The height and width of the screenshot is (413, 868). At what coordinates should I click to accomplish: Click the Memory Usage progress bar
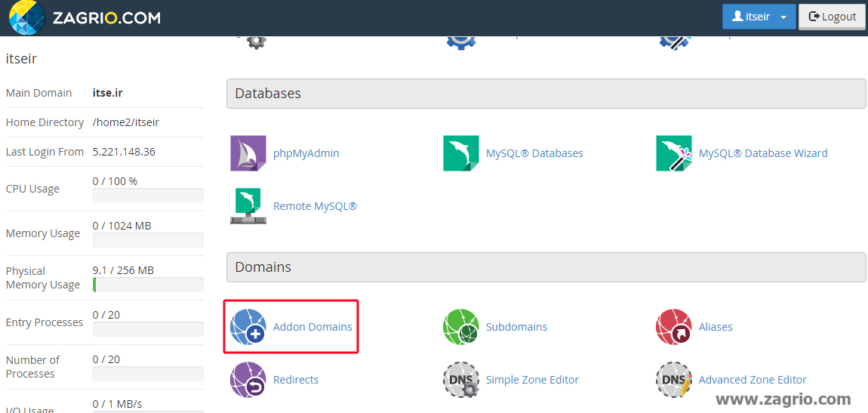149,240
